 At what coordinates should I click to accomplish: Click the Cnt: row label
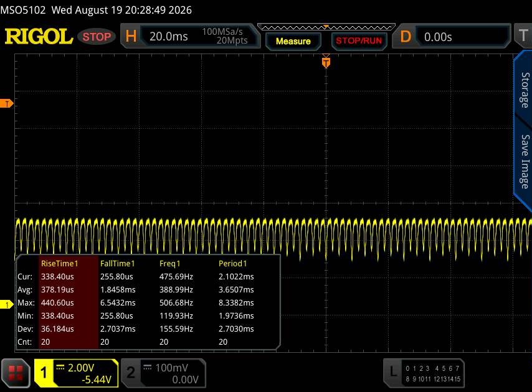[25, 342]
